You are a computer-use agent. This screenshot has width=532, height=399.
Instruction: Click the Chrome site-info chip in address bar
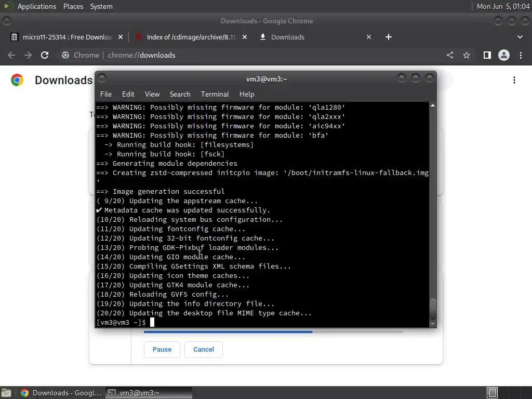(81, 55)
